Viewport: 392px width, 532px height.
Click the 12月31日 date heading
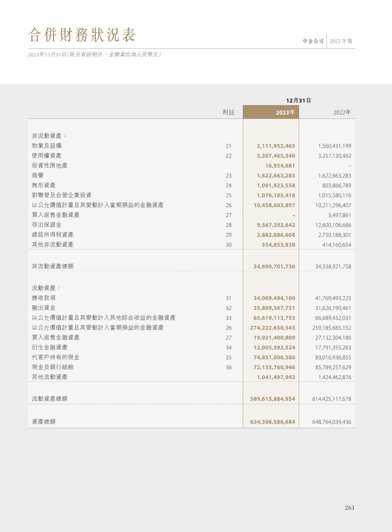pyautogui.click(x=298, y=100)
